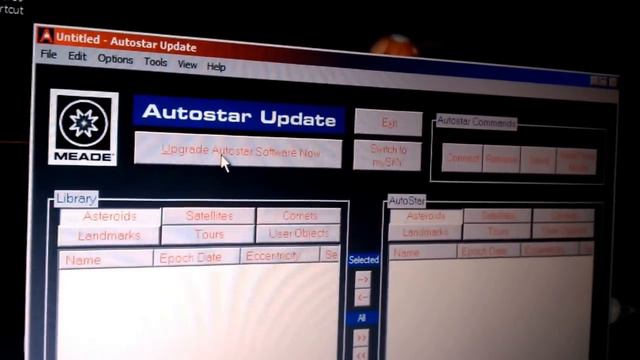Select Landmarks tab in Library panel
This screenshot has width=640, height=360.
(x=109, y=236)
